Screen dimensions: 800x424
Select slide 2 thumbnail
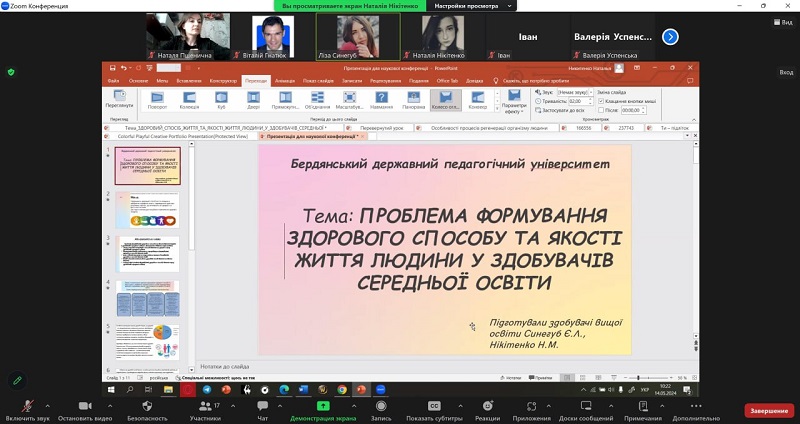click(x=147, y=210)
